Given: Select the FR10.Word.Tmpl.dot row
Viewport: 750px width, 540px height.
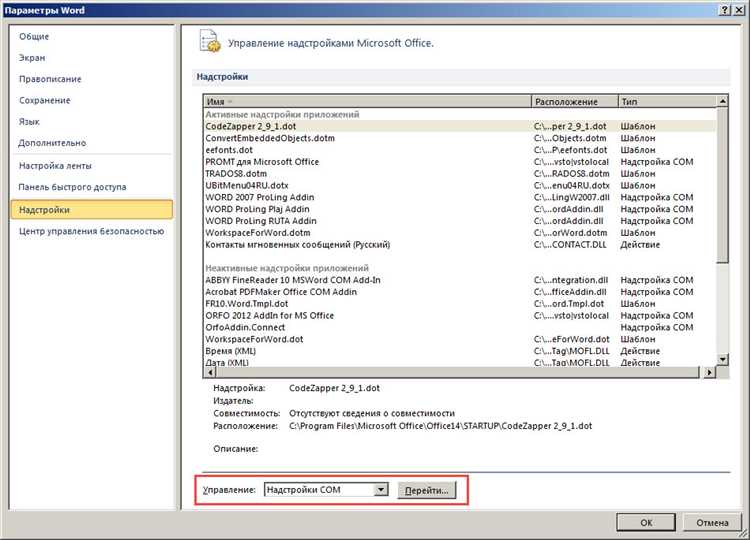Looking at the screenshot, I should [x=460, y=304].
